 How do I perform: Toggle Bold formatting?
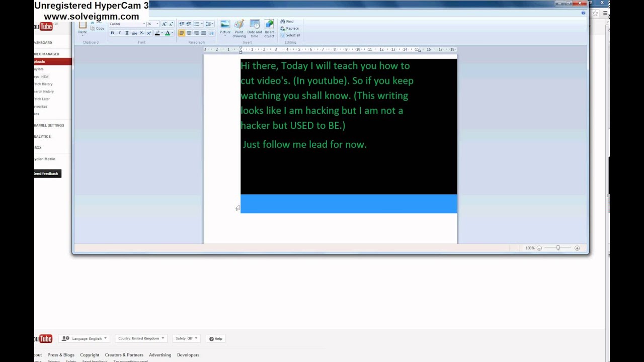click(112, 33)
